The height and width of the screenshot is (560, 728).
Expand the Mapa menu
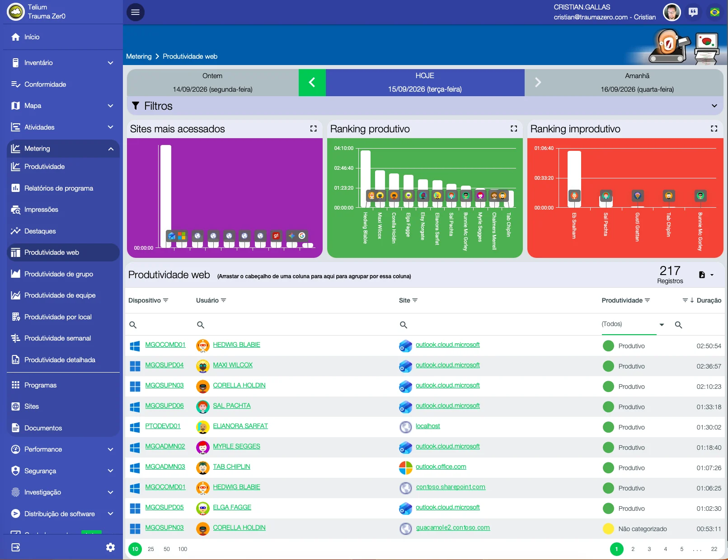pos(63,106)
